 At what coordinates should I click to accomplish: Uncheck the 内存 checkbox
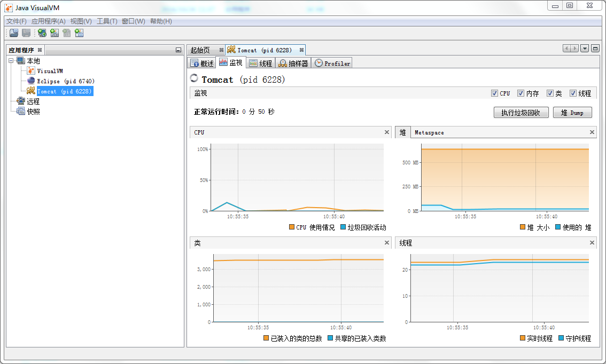[520, 93]
